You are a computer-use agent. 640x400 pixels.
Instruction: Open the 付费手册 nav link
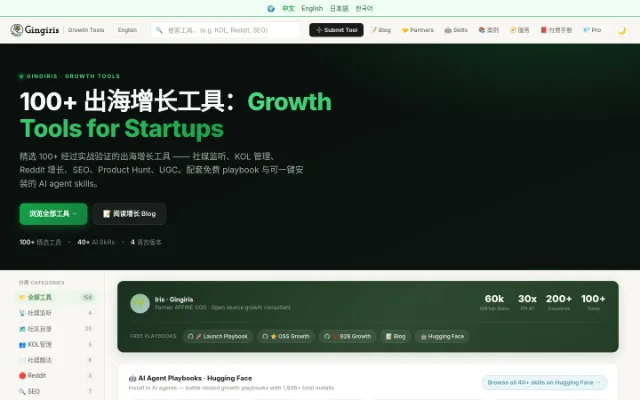[x=556, y=30]
